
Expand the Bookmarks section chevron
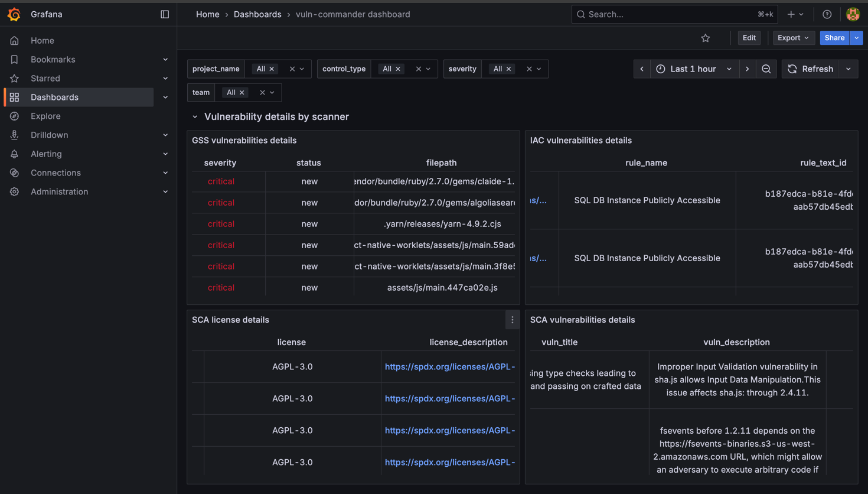point(165,59)
